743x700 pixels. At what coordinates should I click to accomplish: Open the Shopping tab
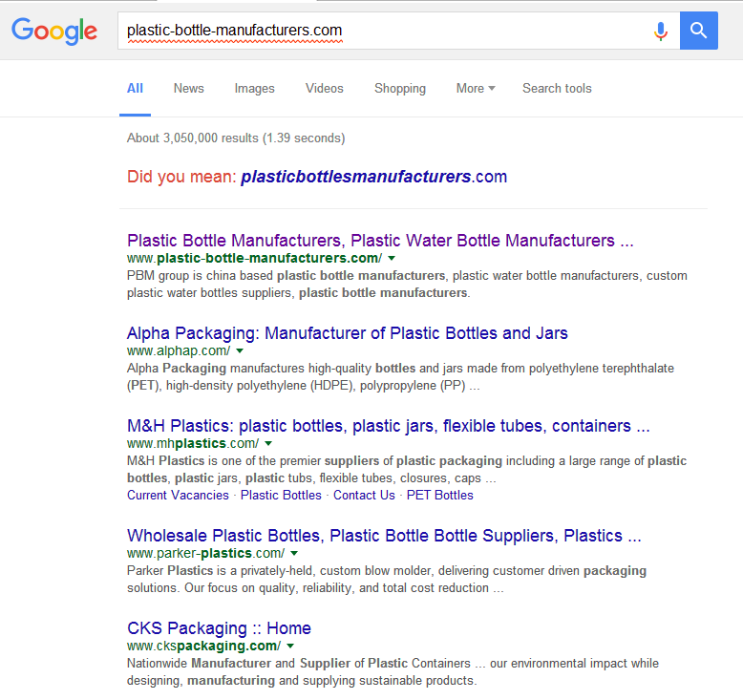point(400,89)
